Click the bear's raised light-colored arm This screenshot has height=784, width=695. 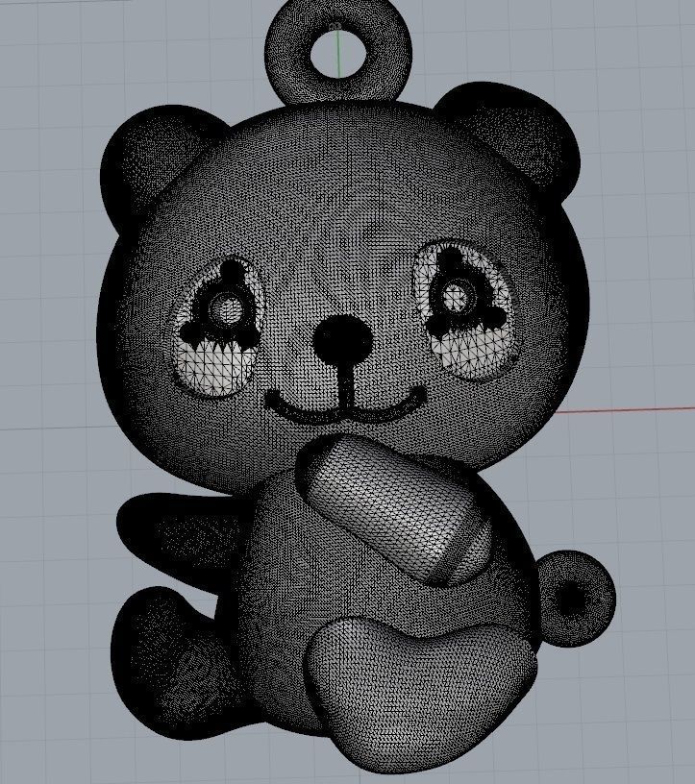coord(395,510)
